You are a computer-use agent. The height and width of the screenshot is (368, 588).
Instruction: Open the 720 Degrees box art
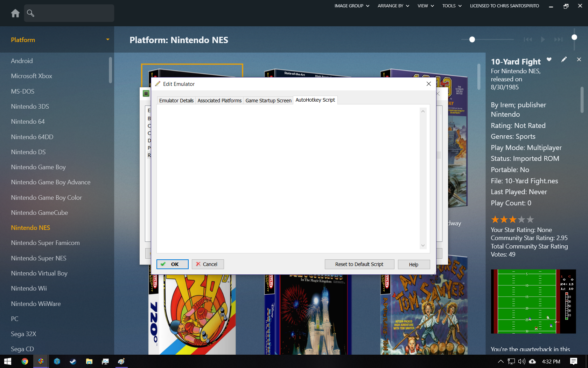coord(192,314)
